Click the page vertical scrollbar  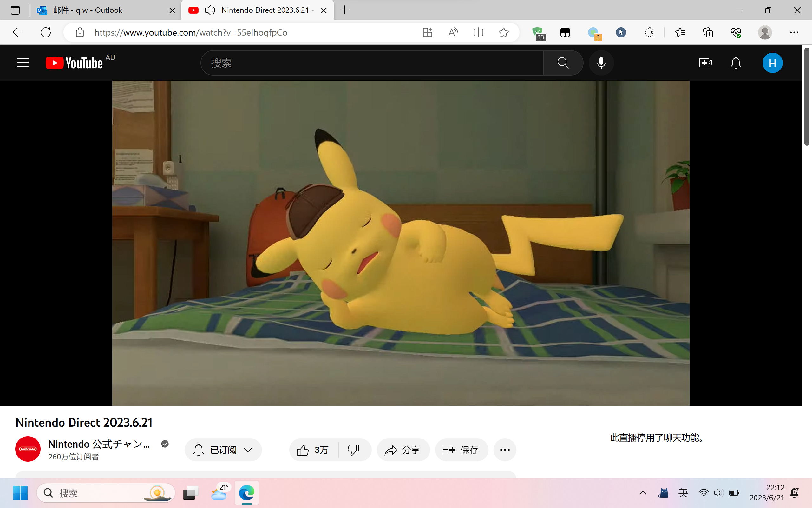point(807,97)
